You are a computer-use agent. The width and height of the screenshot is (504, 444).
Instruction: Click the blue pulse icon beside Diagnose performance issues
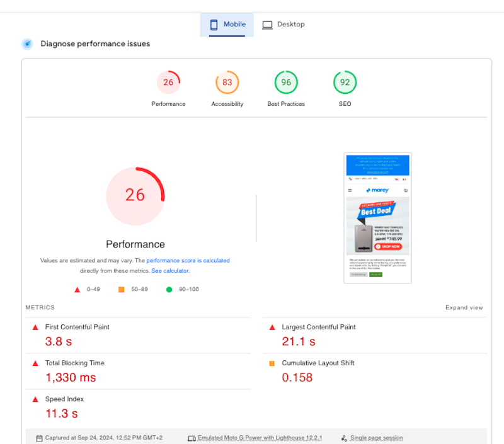point(26,43)
